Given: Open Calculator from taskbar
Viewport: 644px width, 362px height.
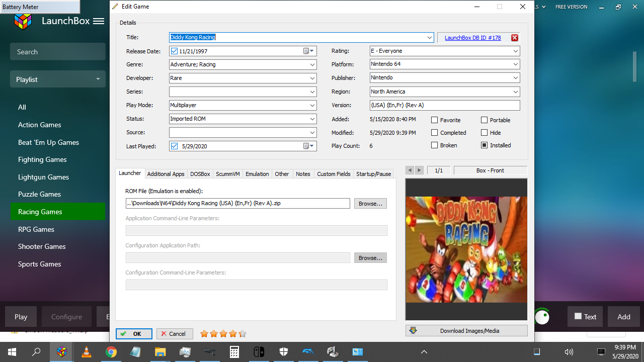Looking at the screenshot, I should coord(234,352).
